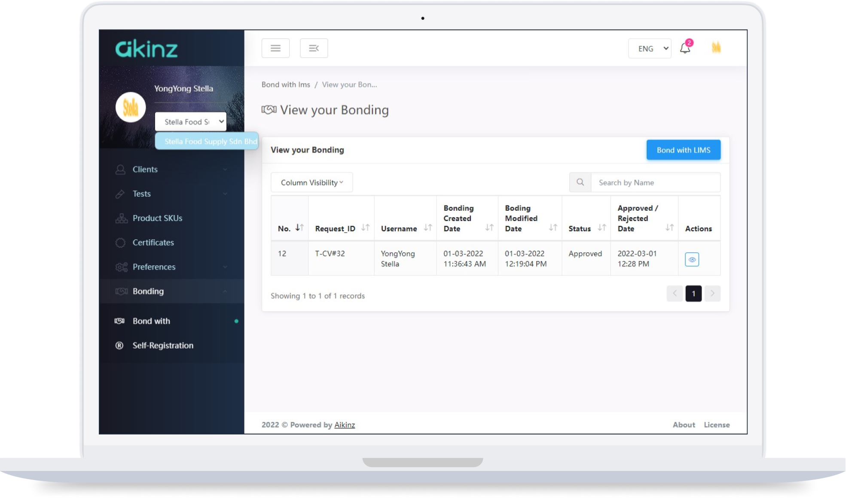Click the Aikinz logo

pyautogui.click(x=147, y=49)
